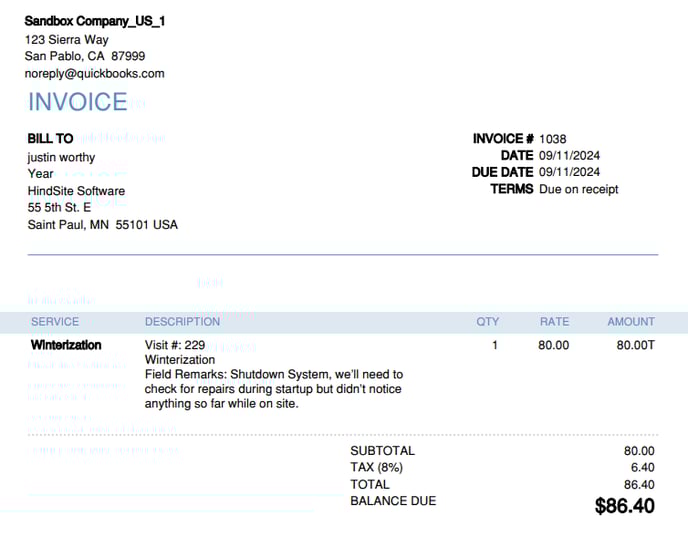The image size is (688, 537).
Task: Click the large INVOICE heading
Action: coord(78,102)
